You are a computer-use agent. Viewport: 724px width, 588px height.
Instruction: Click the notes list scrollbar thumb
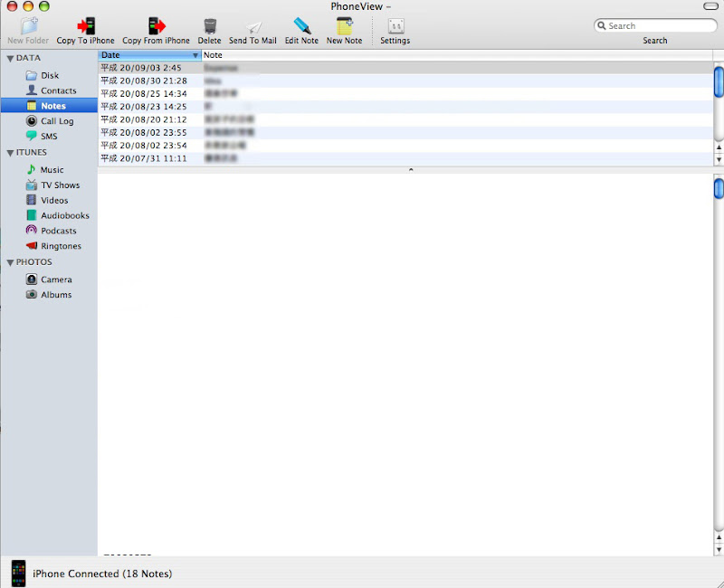click(x=719, y=81)
